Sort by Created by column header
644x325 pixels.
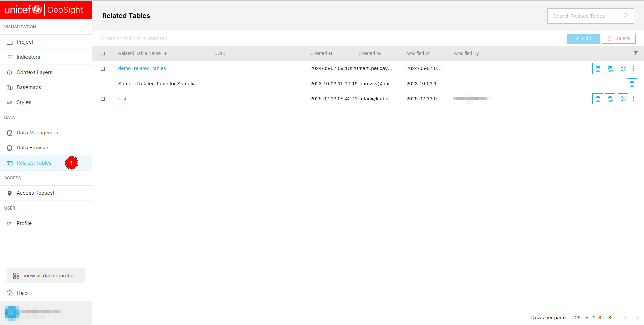(370, 53)
